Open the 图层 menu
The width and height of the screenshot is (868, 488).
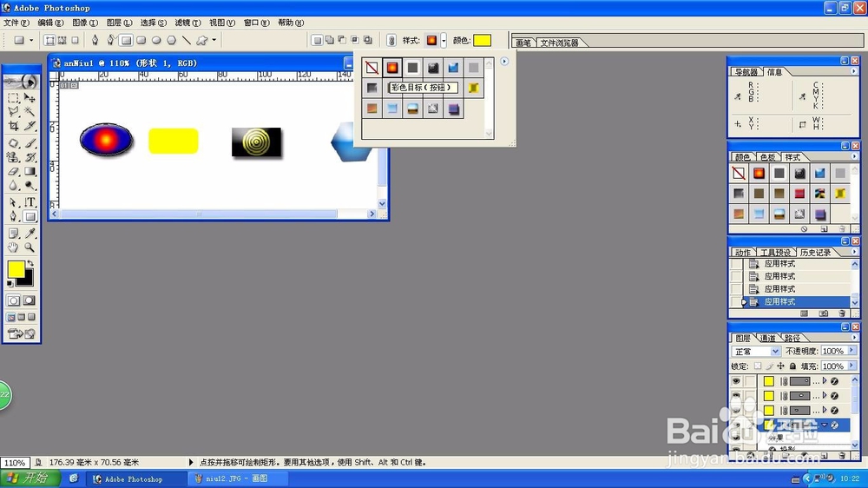tap(119, 23)
